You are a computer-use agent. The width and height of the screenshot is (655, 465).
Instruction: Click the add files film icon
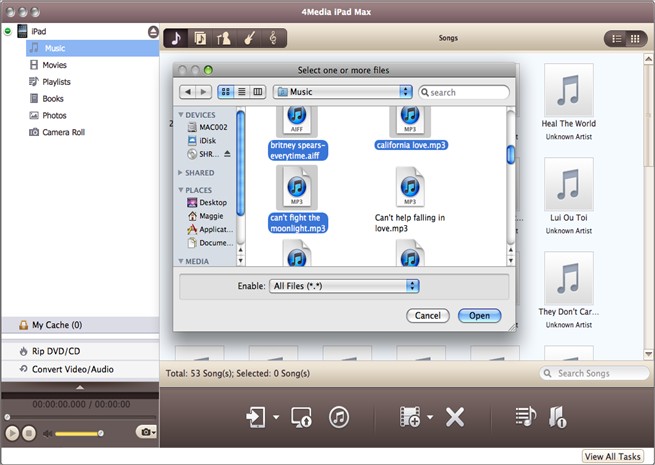tap(410, 417)
